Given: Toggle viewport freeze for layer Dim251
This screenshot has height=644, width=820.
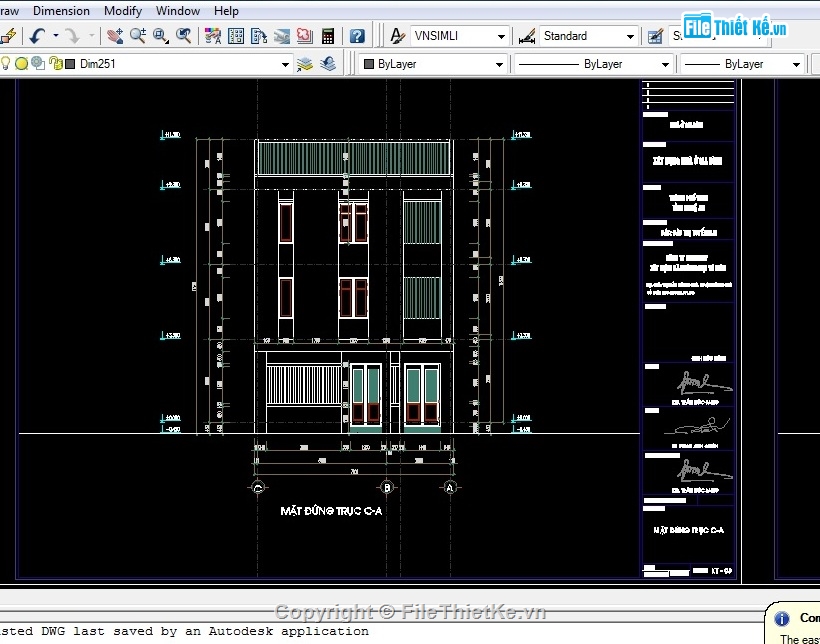Looking at the screenshot, I should 38,63.
